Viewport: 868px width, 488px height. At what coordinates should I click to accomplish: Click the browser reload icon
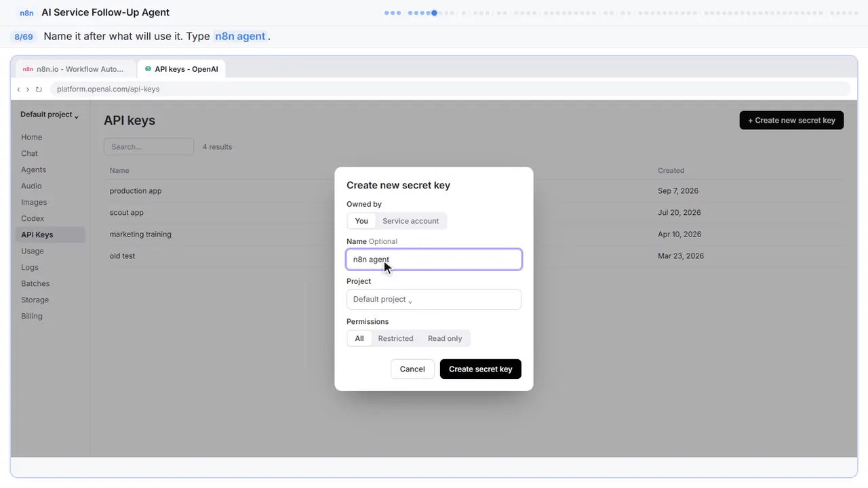click(x=39, y=89)
